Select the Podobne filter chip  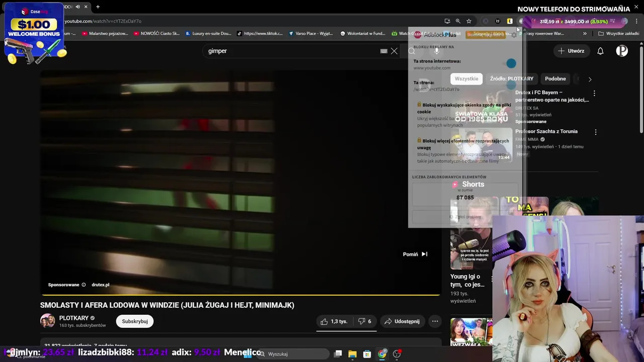(555, 79)
